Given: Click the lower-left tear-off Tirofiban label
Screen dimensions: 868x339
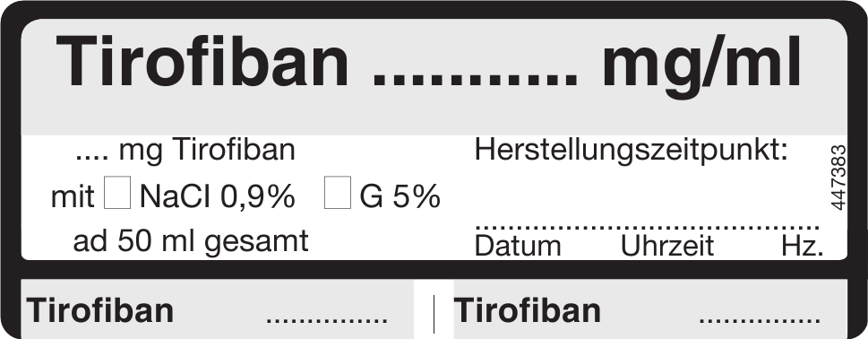Looking at the screenshot, I should [100, 310].
